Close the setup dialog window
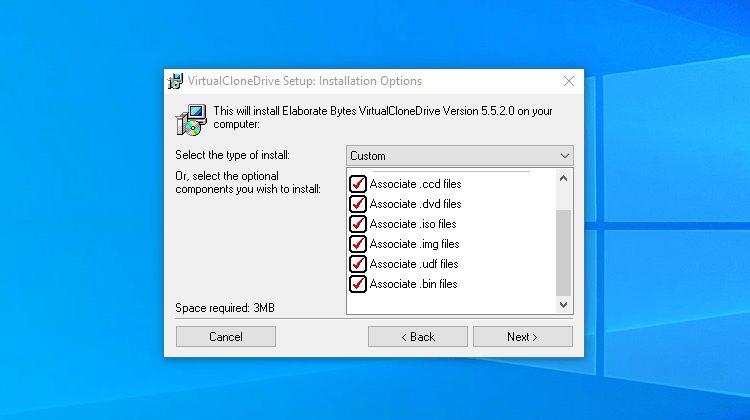Screen dimensions: 750x420 click(569, 81)
